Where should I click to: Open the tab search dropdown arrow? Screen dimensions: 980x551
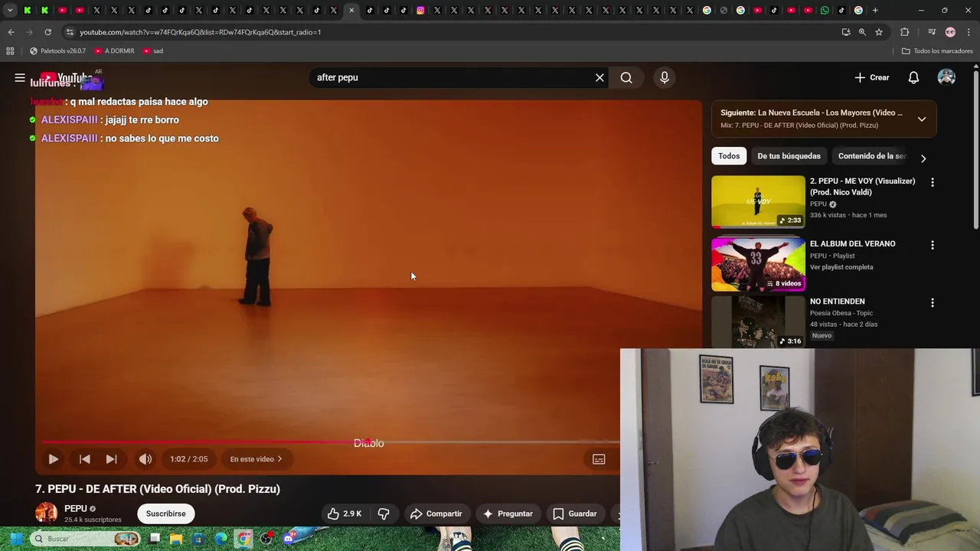(x=10, y=10)
